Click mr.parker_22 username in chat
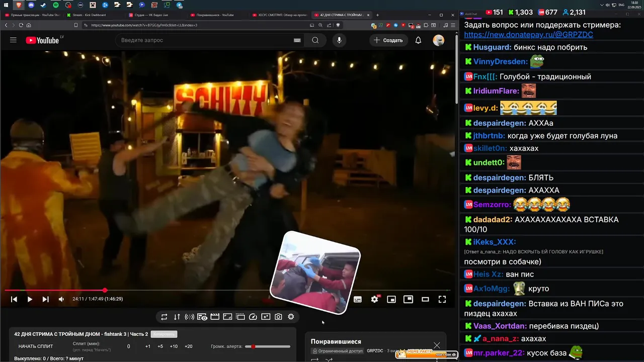 (x=499, y=353)
